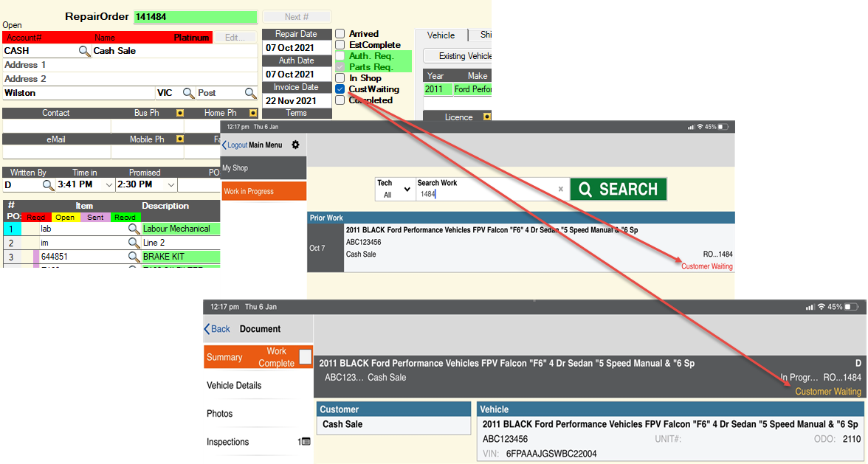
Task: Open state lookup magnifier next to VIC
Action: point(188,94)
